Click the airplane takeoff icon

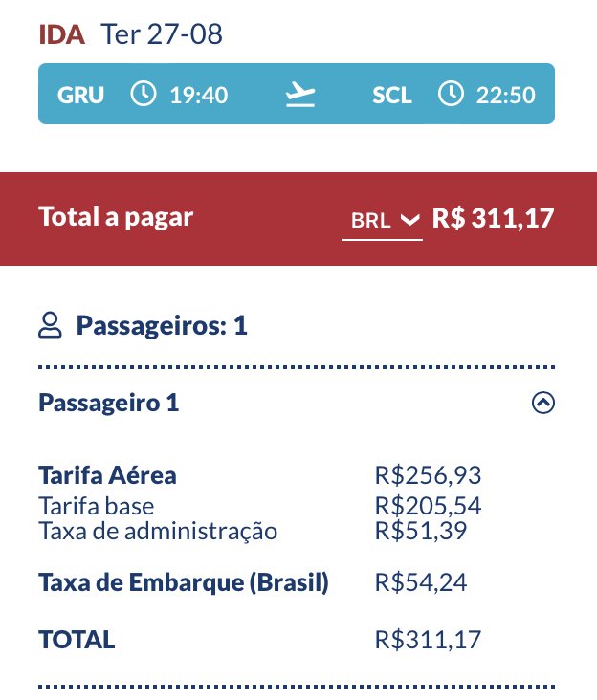[x=300, y=95]
